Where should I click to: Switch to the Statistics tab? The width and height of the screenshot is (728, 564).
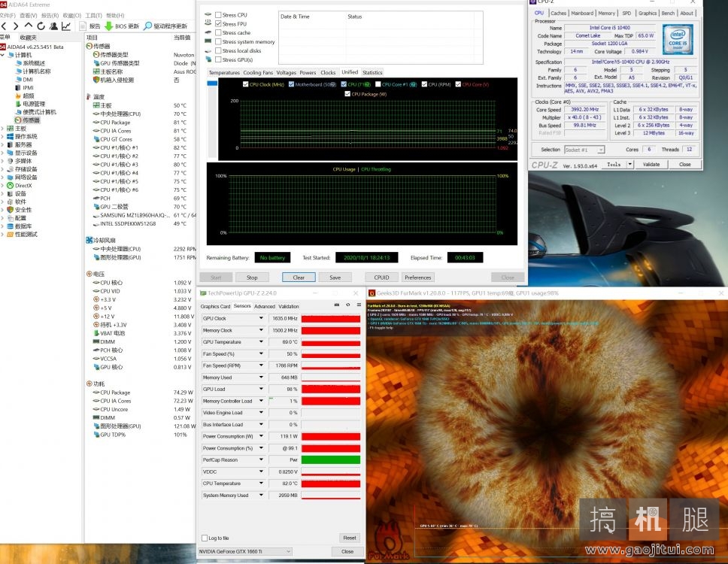coord(372,72)
